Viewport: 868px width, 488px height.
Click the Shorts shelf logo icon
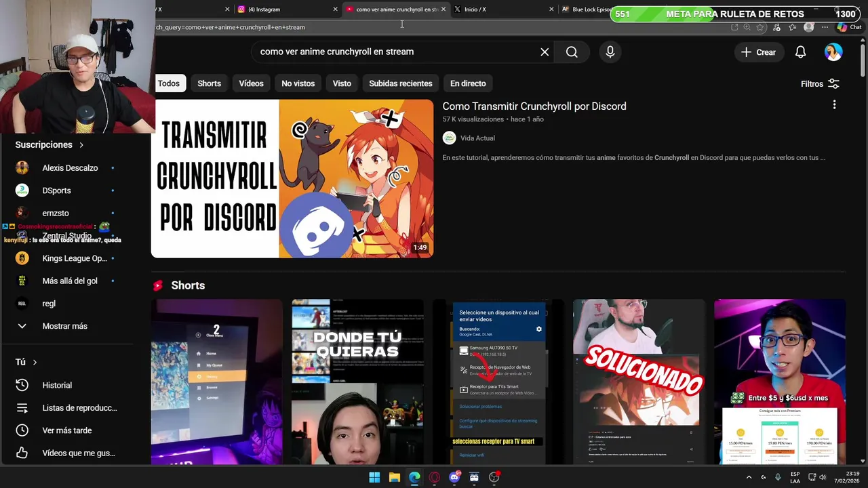pos(158,285)
